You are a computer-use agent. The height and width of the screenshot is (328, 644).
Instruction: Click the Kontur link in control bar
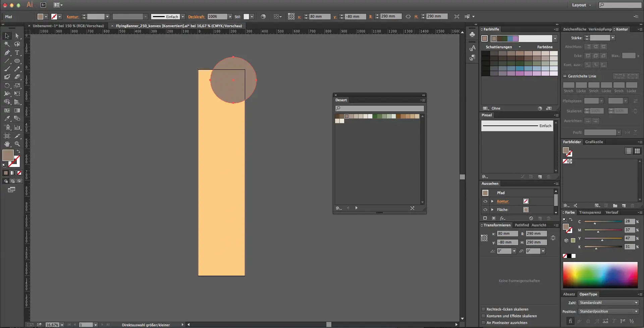point(72,17)
